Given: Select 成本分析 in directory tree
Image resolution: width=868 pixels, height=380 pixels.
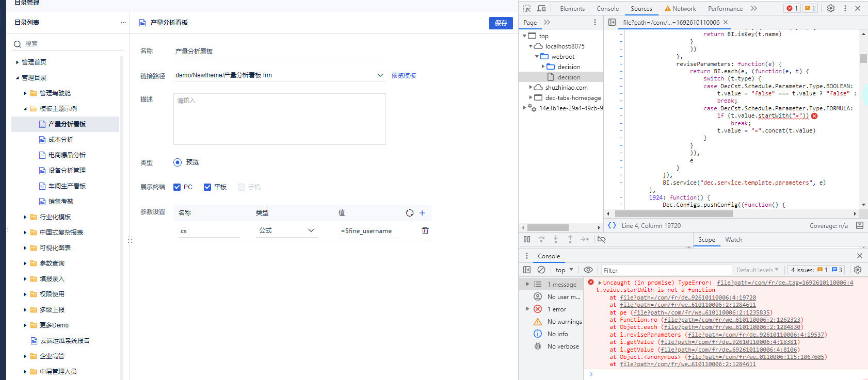Looking at the screenshot, I should 61,140.
